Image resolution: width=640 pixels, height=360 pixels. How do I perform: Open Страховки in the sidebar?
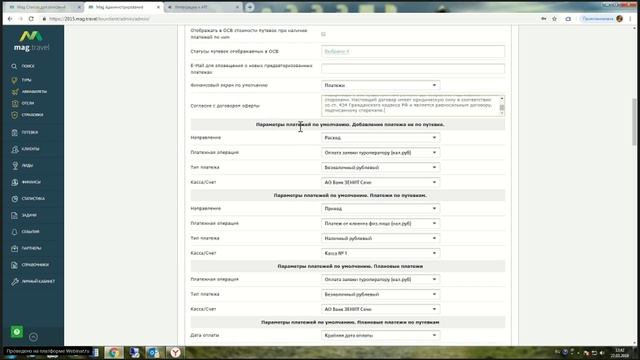tap(27, 115)
